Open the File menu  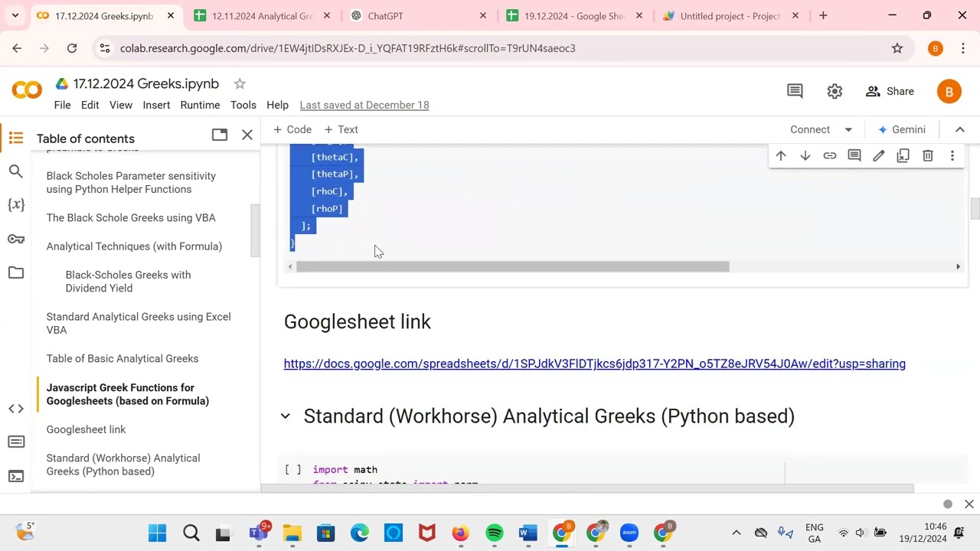(62, 105)
